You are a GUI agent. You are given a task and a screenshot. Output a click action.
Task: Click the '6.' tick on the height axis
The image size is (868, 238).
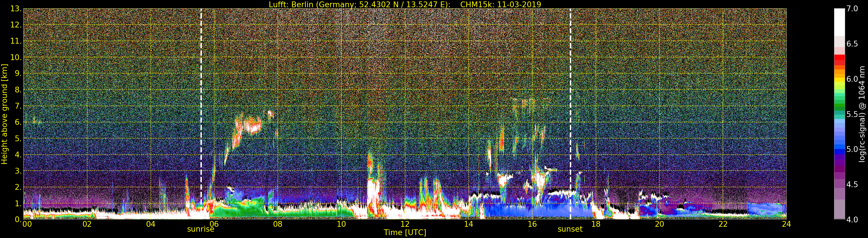[x=18, y=122]
